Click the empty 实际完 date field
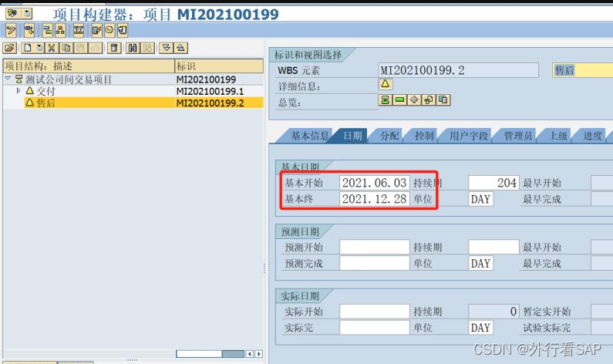The image size is (613, 364). [x=375, y=328]
